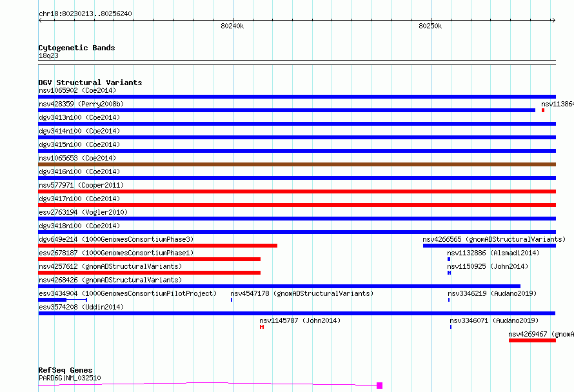The width and height of the screenshot is (574, 392).
Task: Select the blue bar under nsv1065902
Action: point(297,97)
